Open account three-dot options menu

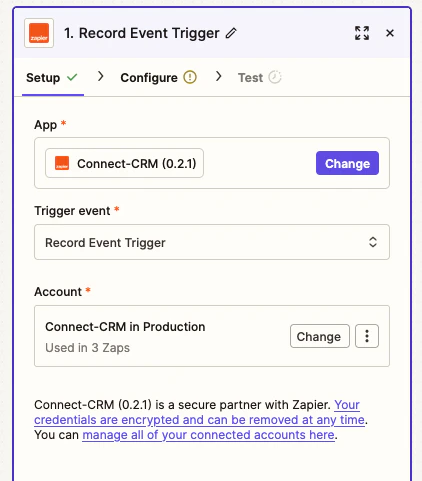[367, 336]
